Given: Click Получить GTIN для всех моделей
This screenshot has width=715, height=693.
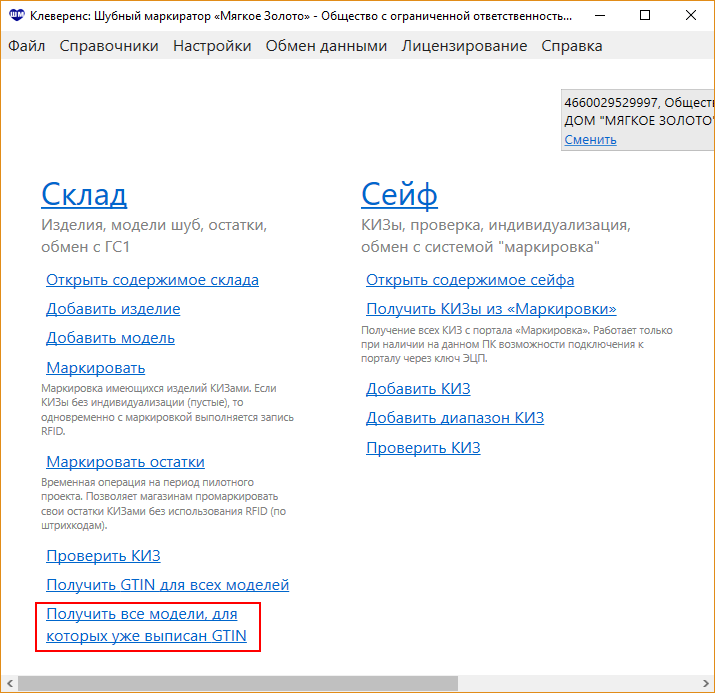Looking at the screenshot, I should 167,584.
